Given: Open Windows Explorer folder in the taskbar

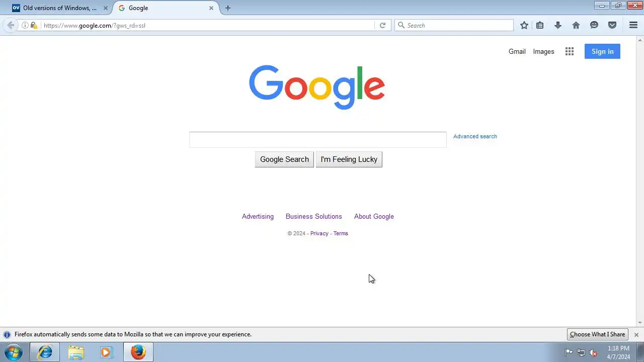Looking at the screenshot, I should 76,352.
